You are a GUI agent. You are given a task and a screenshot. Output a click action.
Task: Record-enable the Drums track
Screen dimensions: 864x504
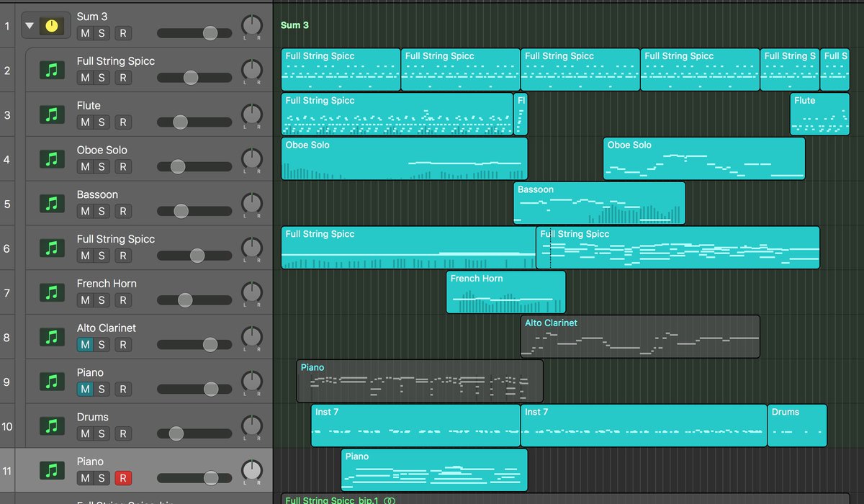click(123, 434)
